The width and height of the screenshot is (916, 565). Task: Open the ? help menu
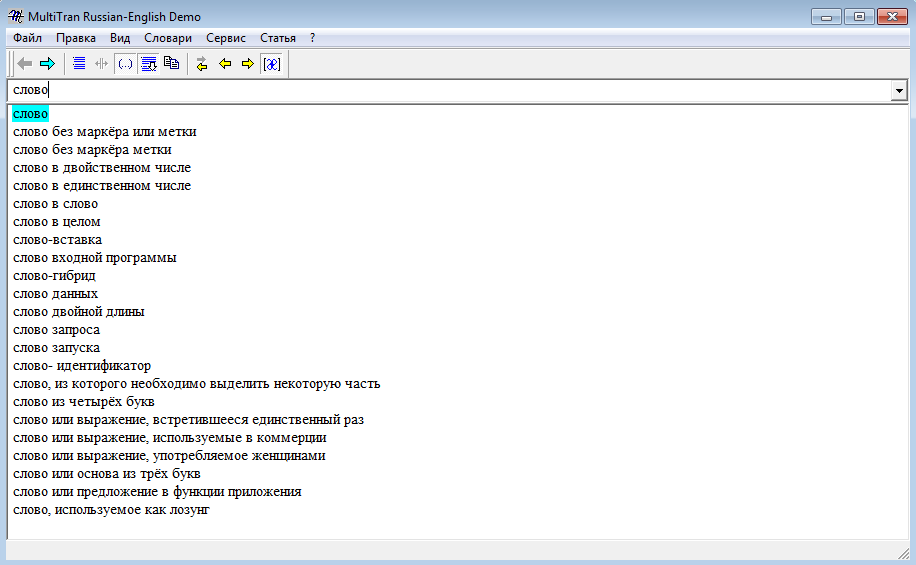(x=313, y=38)
